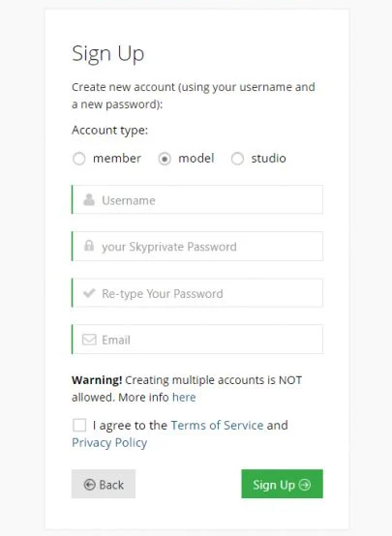This screenshot has width=392, height=536.
Task: Select the model account type radio button
Action: [x=165, y=159]
